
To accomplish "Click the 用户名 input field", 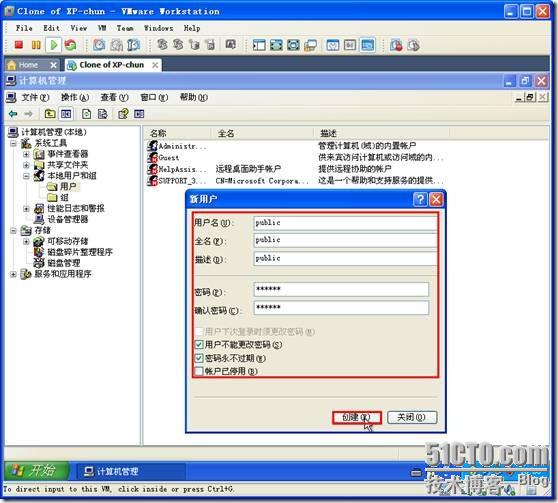I will tap(345, 223).
